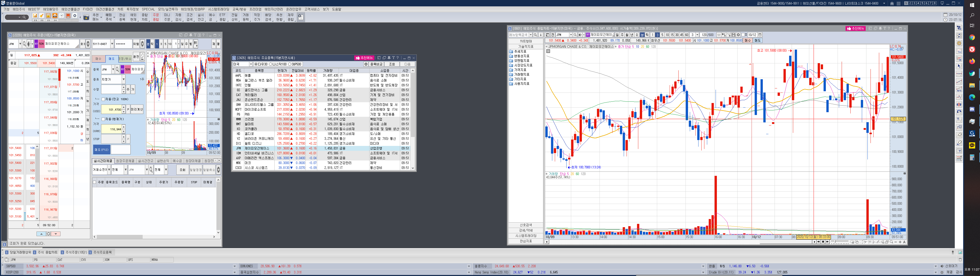This screenshot has height=276, width=980.
Task: Click the refresh icon below the order book
Action: pos(48,234)
